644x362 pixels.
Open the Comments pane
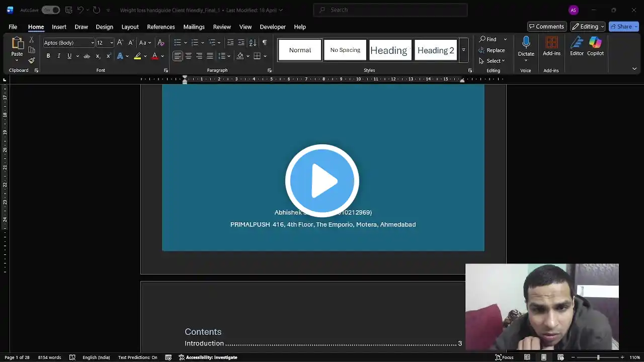click(x=547, y=27)
